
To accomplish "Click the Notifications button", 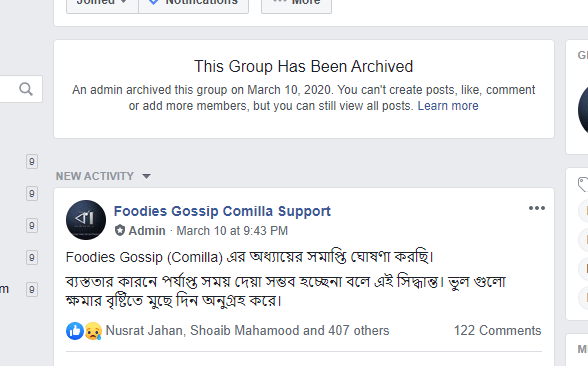I will coord(194,4).
